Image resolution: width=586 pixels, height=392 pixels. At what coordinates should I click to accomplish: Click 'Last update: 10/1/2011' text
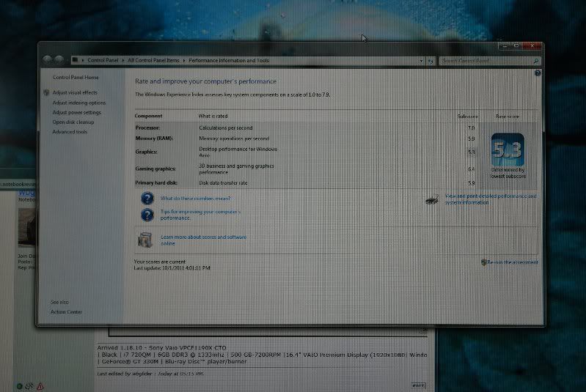click(x=172, y=268)
